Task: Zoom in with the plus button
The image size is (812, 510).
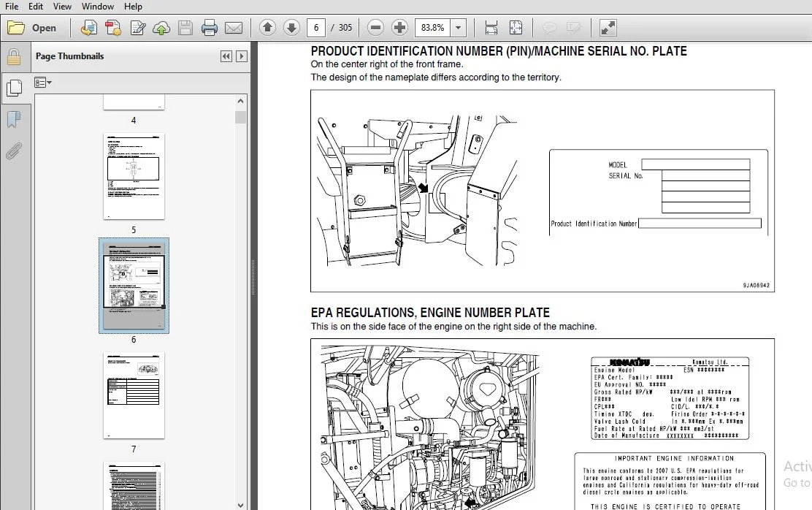Action: pyautogui.click(x=399, y=28)
